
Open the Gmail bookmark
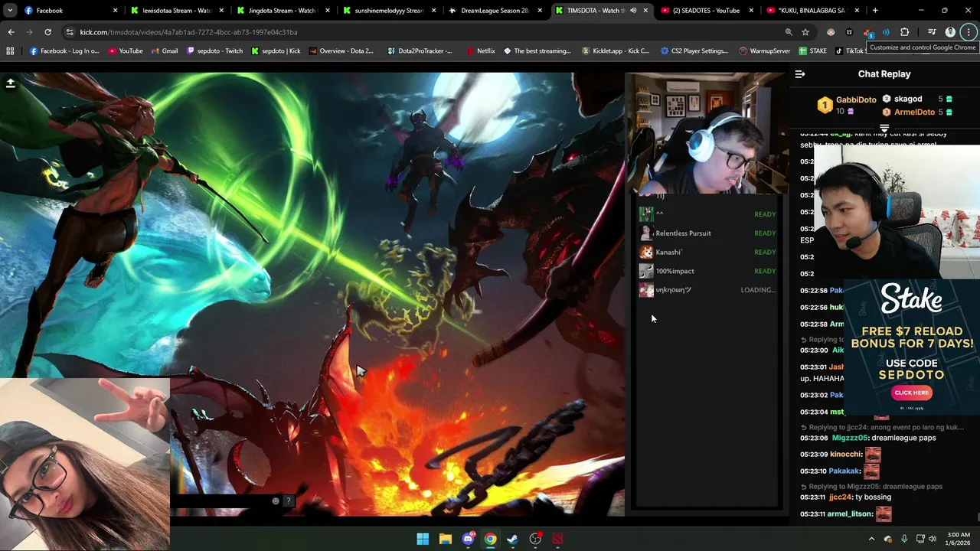(x=164, y=51)
